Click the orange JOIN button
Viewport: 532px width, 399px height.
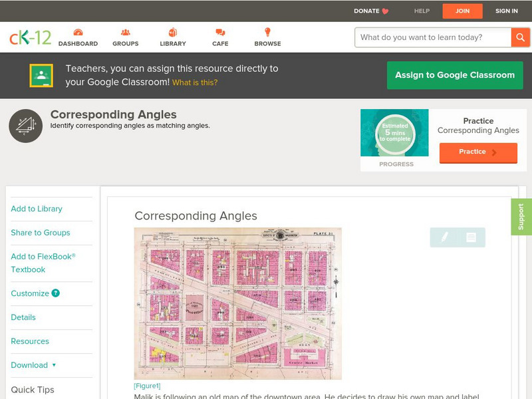[462, 11]
